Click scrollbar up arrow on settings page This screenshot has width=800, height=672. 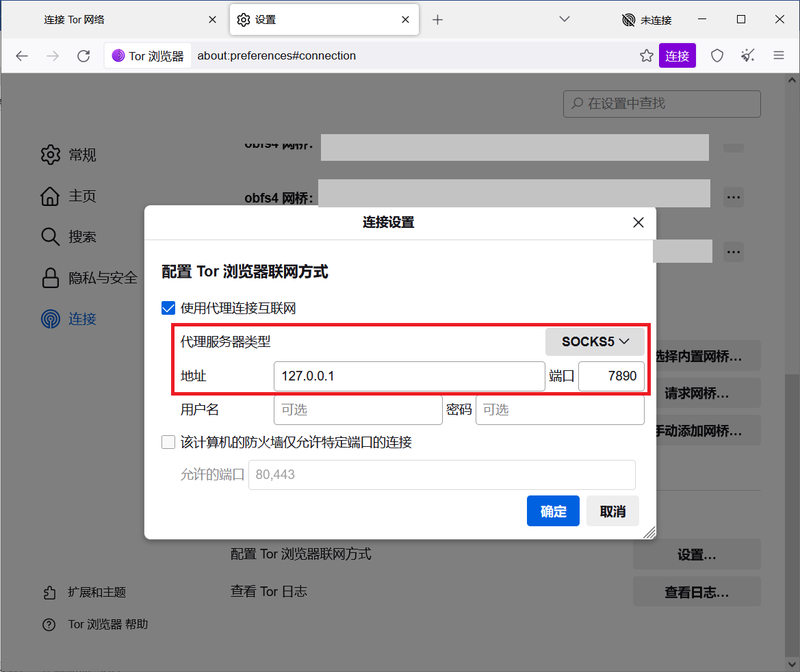(x=792, y=80)
